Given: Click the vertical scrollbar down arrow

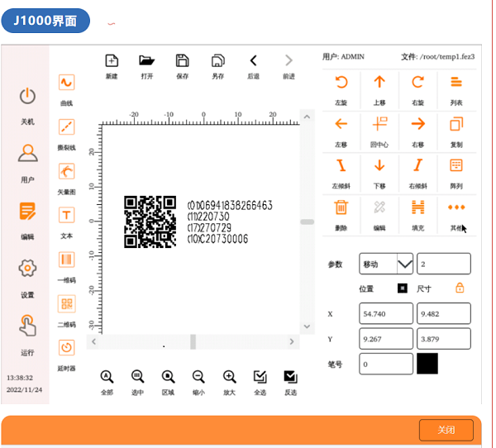Looking at the screenshot, I should 307,326.
